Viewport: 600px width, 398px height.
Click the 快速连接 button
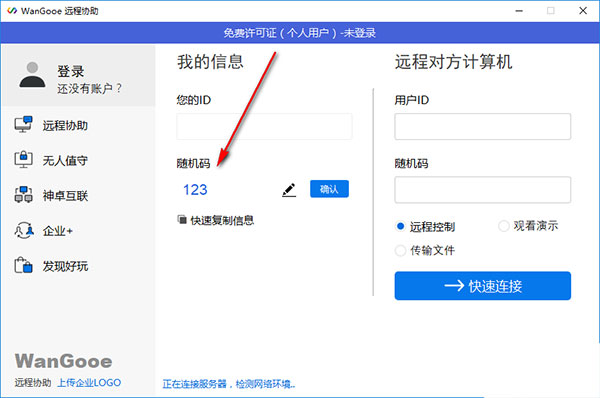[x=483, y=286]
